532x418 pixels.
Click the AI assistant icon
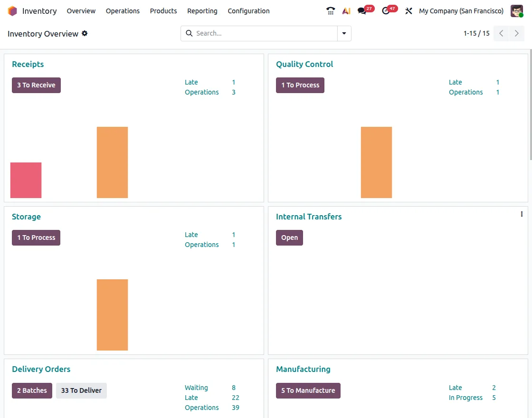pyautogui.click(x=346, y=10)
